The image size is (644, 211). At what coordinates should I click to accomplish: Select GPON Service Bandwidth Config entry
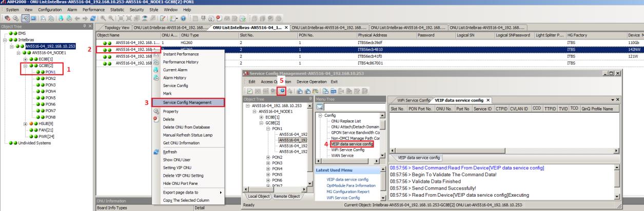click(x=355, y=132)
